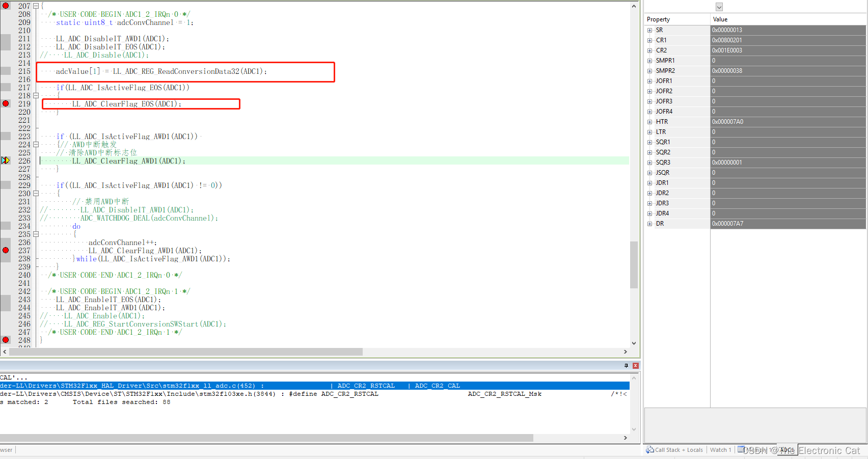Expand the SR register

(649, 30)
